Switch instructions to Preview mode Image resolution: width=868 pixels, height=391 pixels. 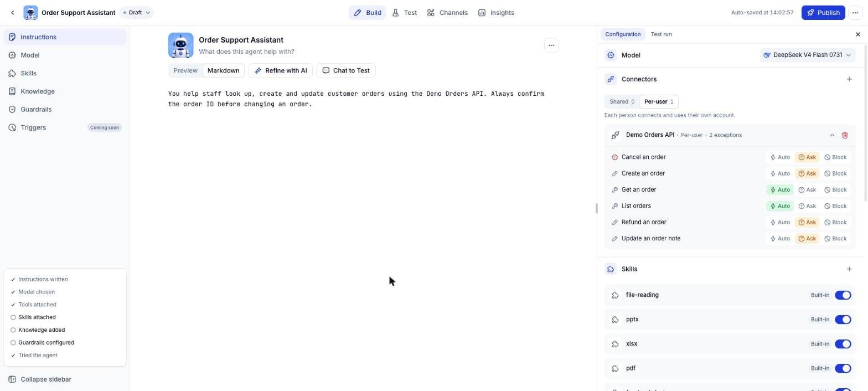coord(185,71)
